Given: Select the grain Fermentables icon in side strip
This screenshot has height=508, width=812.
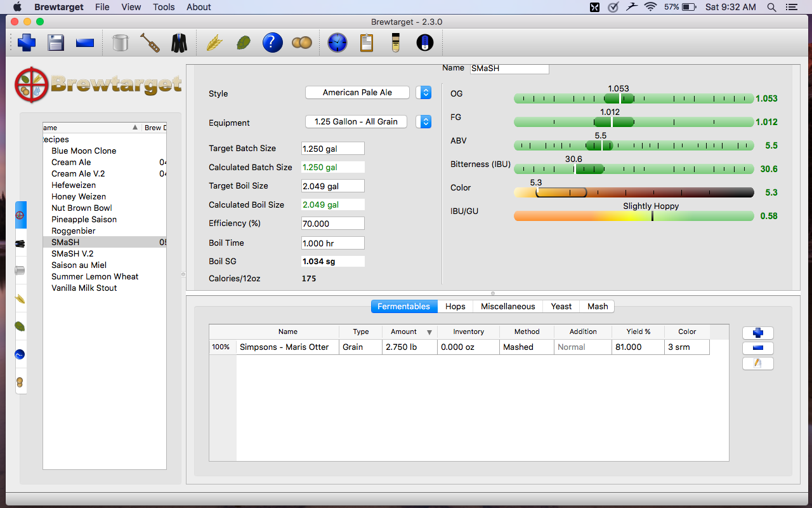Looking at the screenshot, I should click(x=20, y=298).
